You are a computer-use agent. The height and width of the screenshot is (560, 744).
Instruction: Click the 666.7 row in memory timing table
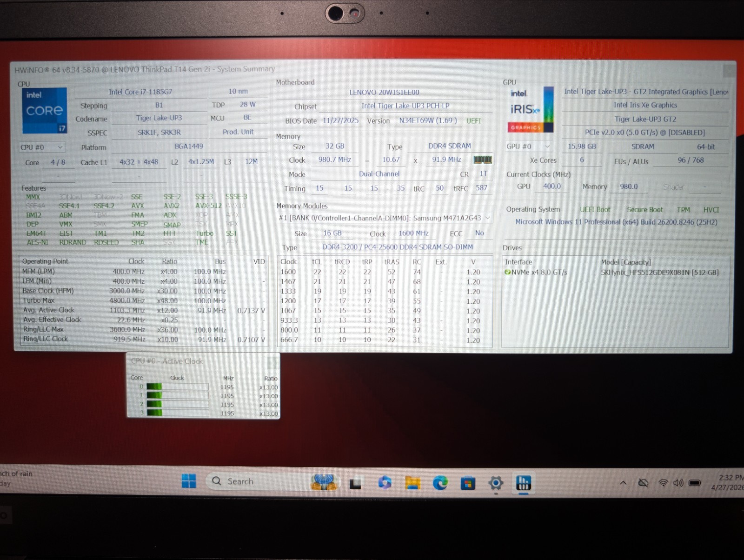384,340
